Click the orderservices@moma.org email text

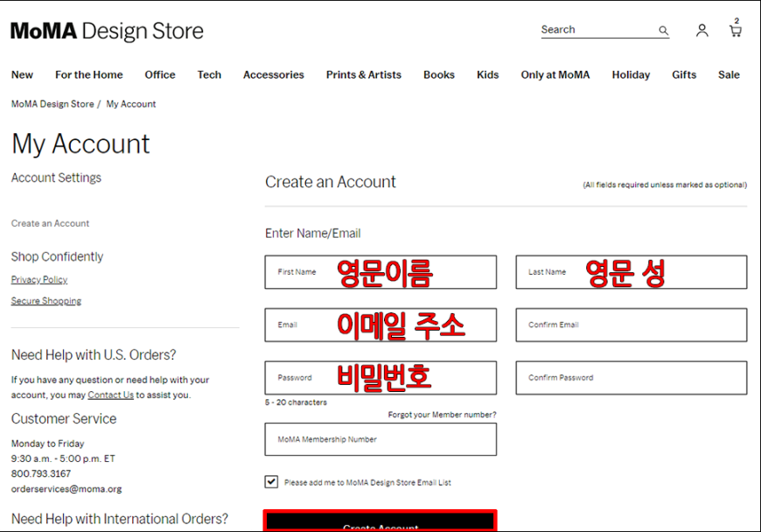pyautogui.click(x=66, y=489)
